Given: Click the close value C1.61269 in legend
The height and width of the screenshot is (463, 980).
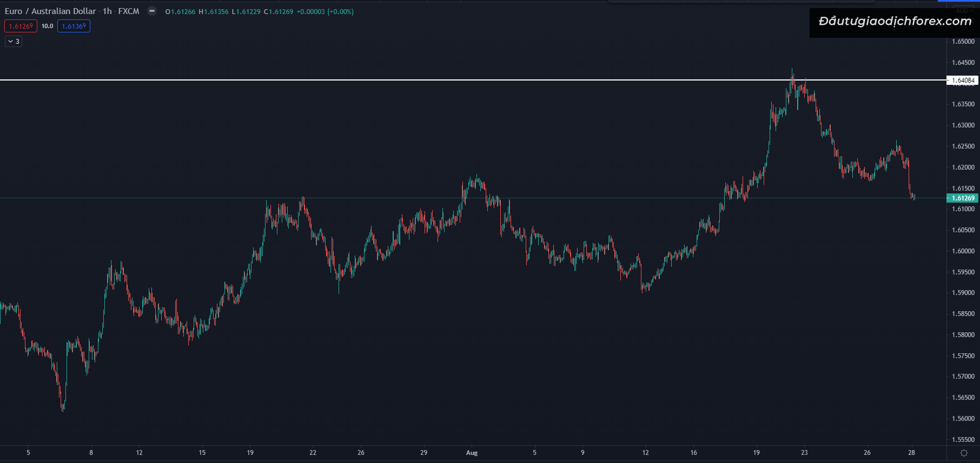Looking at the screenshot, I should point(279,11).
